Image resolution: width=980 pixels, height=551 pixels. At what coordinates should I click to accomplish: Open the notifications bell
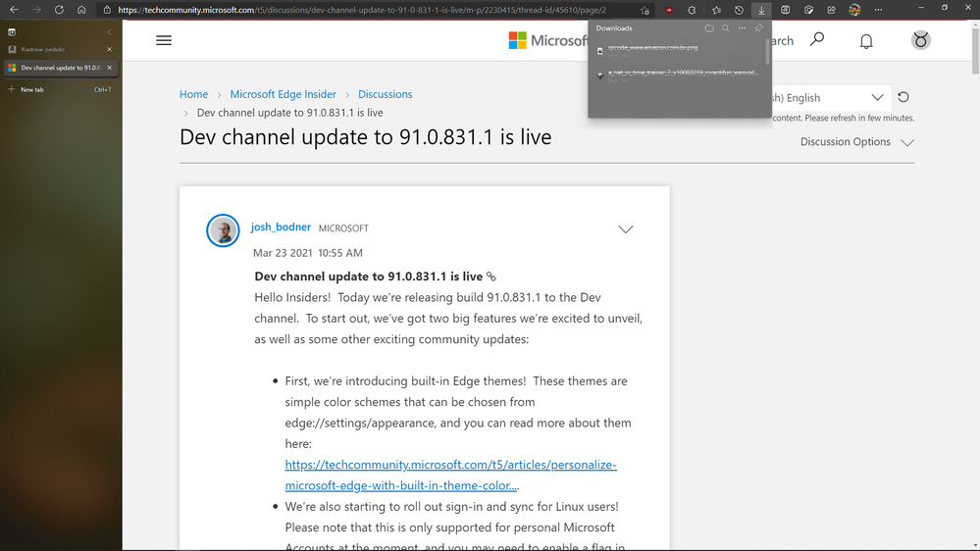point(866,41)
